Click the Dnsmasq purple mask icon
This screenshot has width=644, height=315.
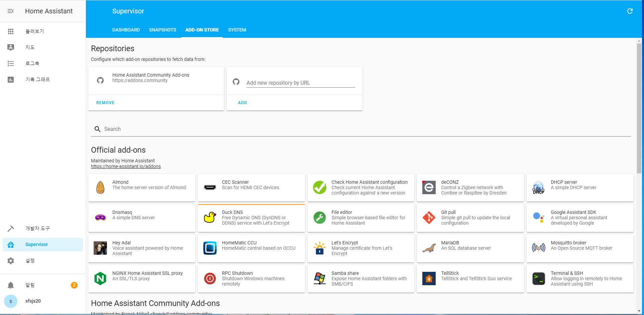[100, 218]
